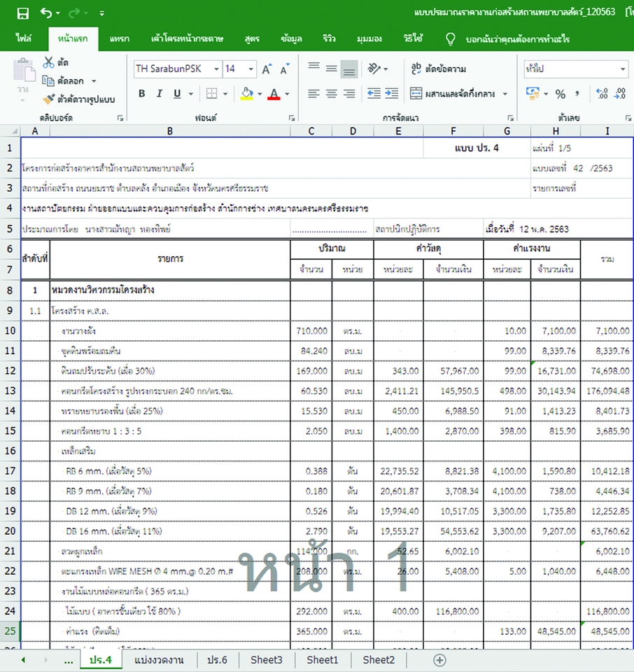This screenshot has width=634, height=672.
Task: Set Middle Align vertical alignment
Action: [x=331, y=68]
